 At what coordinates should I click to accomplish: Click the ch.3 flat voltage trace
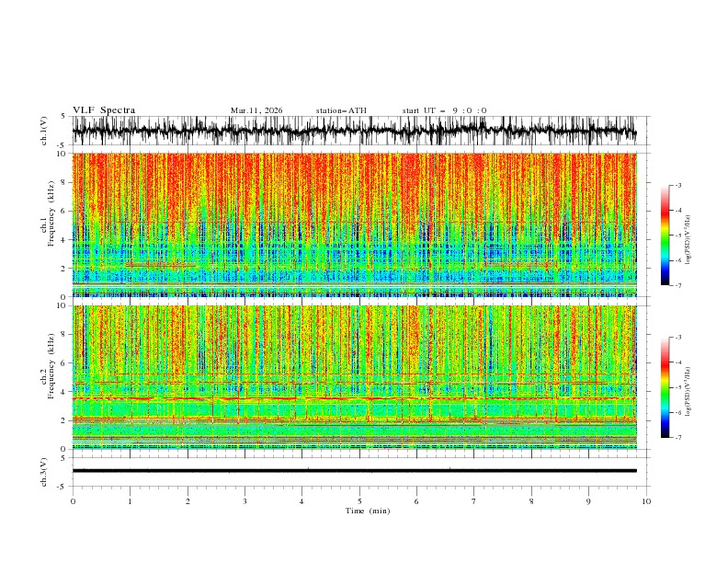coord(354,471)
